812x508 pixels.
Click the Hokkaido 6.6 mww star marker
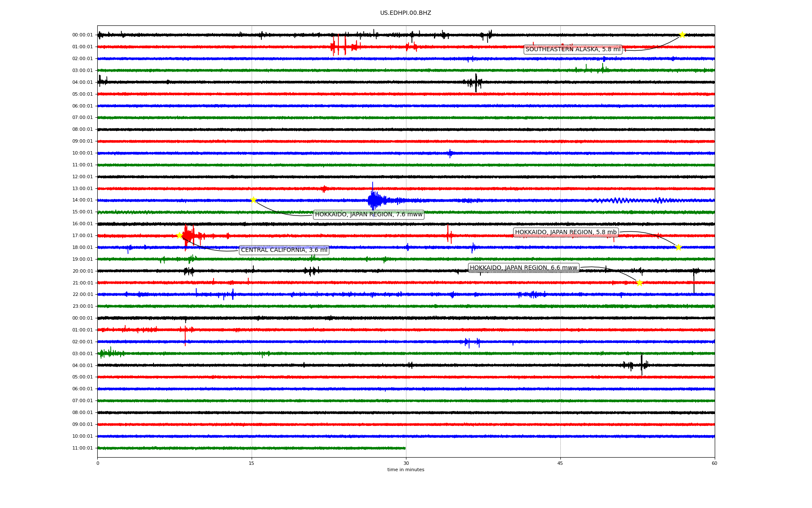(639, 283)
